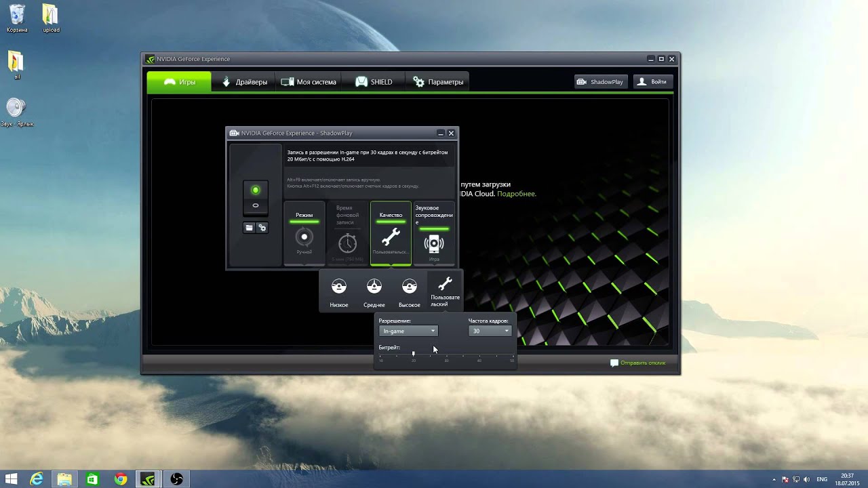
Task: Launch Google Chrome from taskbar
Action: click(x=121, y=479)
